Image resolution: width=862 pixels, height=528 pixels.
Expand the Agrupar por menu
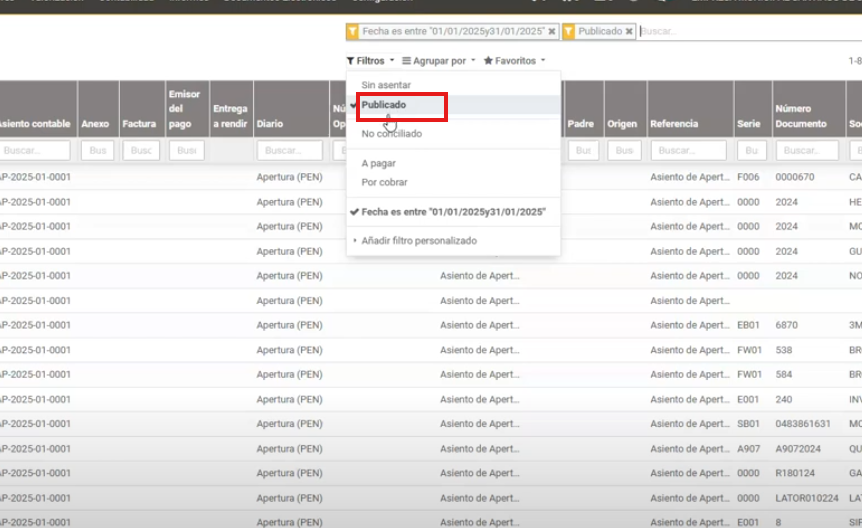click(x=439, y=61)
